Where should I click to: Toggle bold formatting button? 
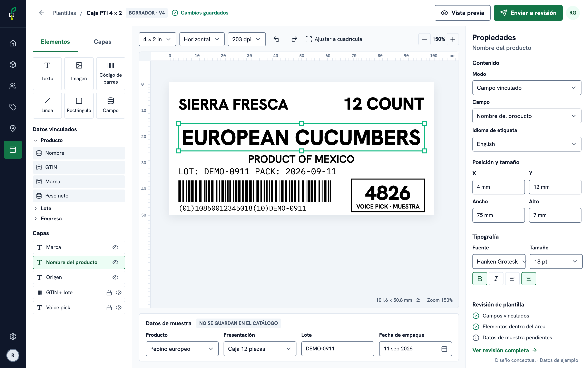pyautogui.click(x=480, y=279)
